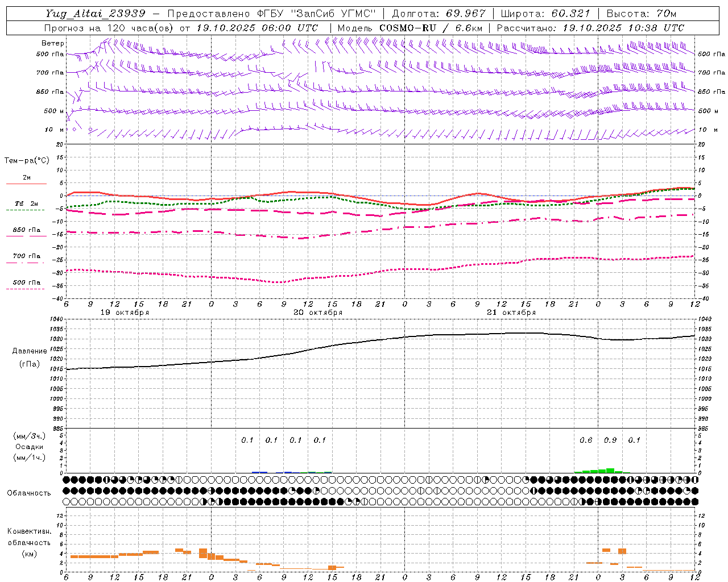
Task: Click the Широта: 60.321 header field
Action: pyautogui.click(x=545, y=14)
